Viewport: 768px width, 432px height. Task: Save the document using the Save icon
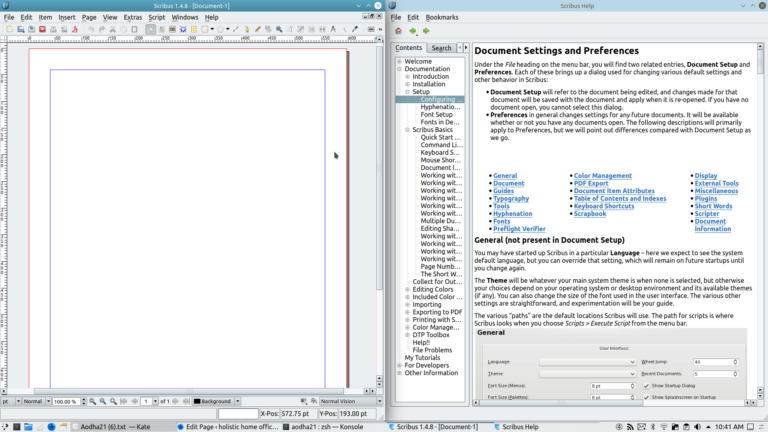[x=31, y=29]
